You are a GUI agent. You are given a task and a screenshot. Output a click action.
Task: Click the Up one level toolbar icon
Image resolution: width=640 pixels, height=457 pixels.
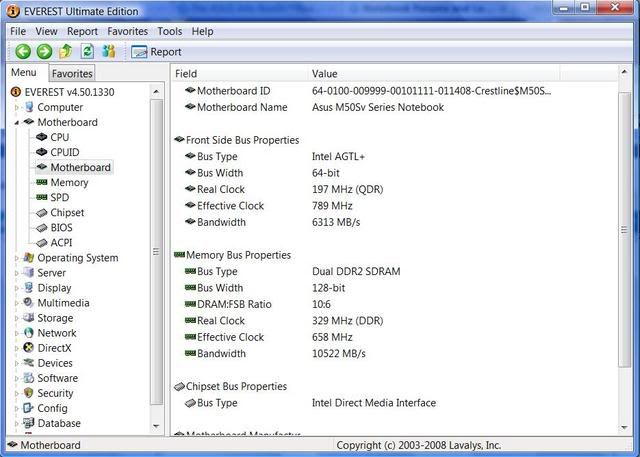pyautogui.click(x=65, y=51)
